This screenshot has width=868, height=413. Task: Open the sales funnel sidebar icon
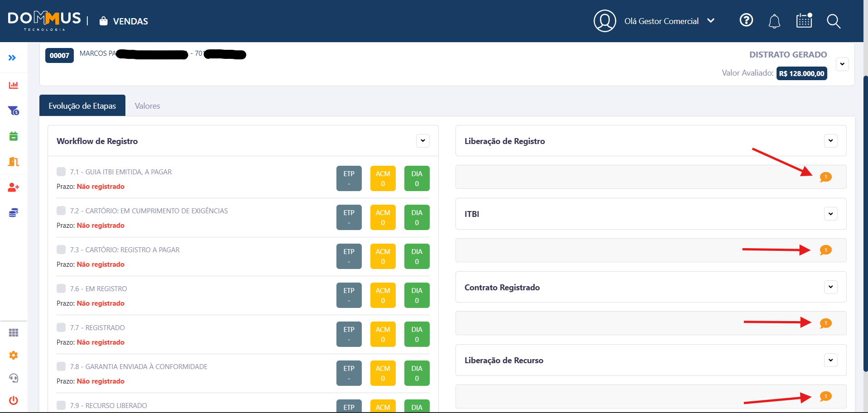click(14, 110)
